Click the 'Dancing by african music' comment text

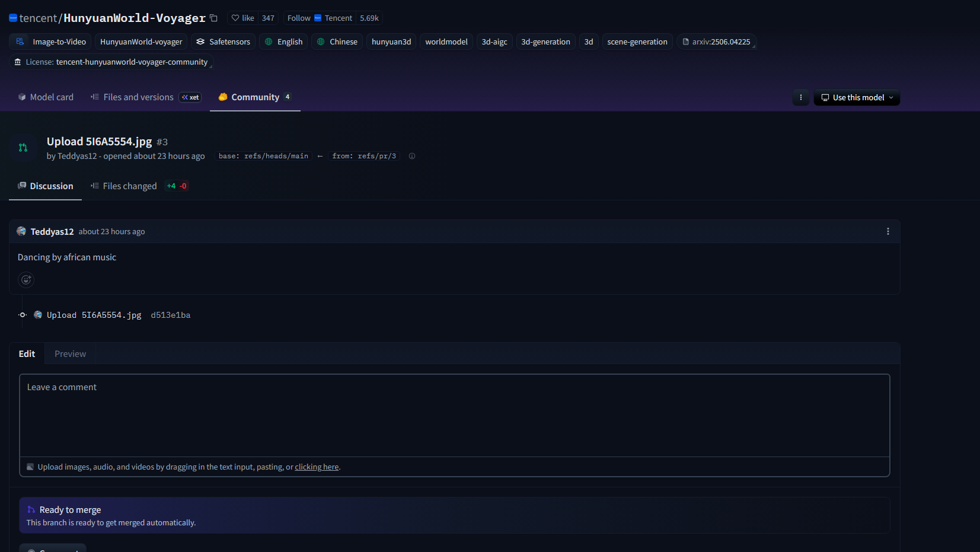(67, 257)
